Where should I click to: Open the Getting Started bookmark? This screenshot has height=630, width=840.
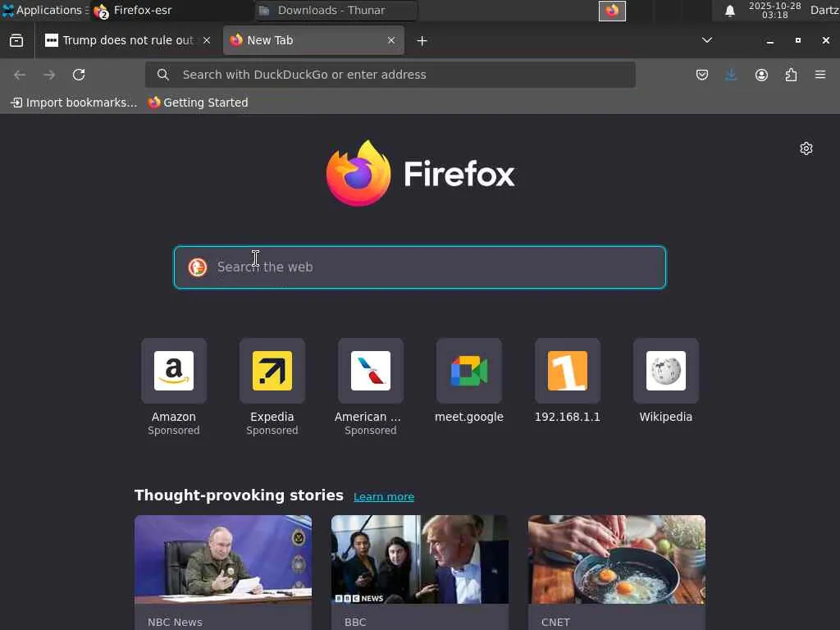pos(199,103)
